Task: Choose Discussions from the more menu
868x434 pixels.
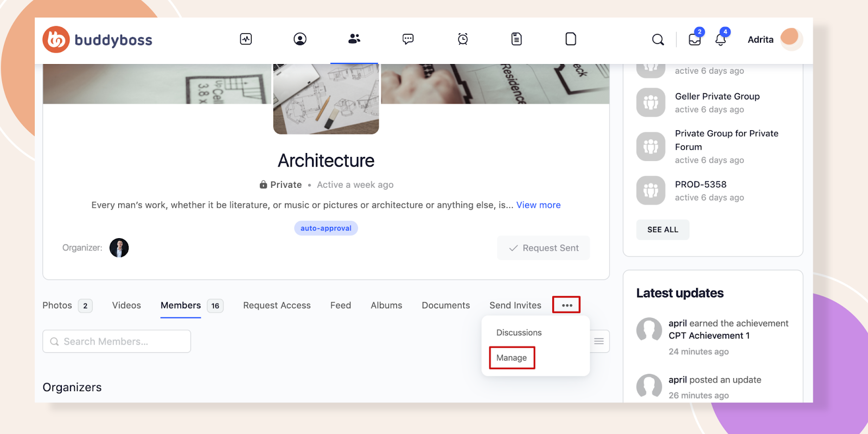Action: [x=519, y=333]
